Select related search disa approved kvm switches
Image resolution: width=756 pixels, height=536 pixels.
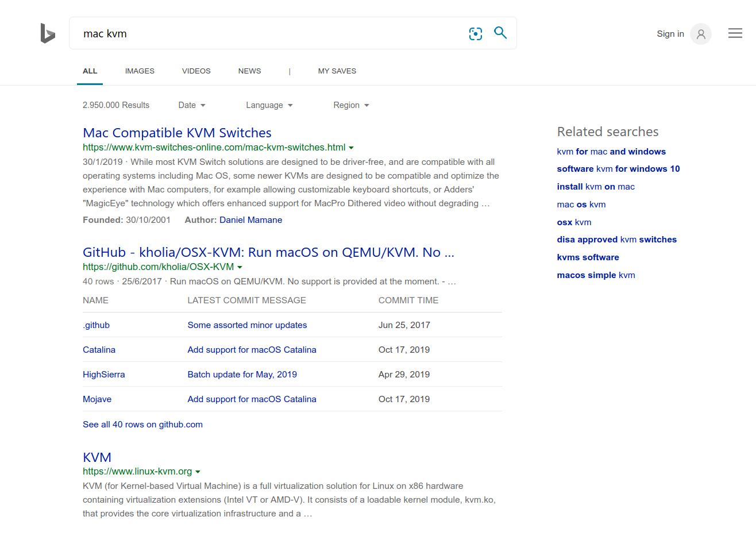click(x=616, y=240)
